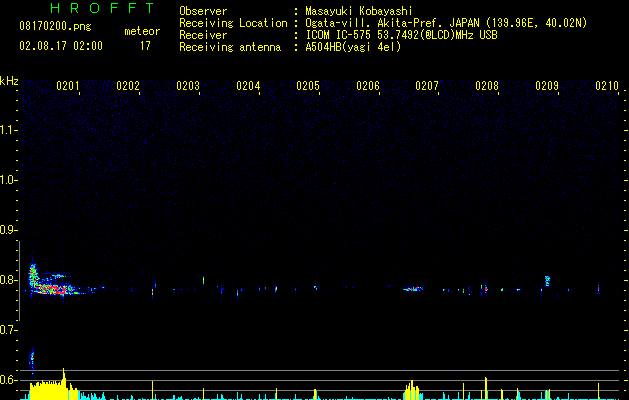Click the 0209 time marker
The height and width of the screenshot is (400, 629).
(547, 86)
